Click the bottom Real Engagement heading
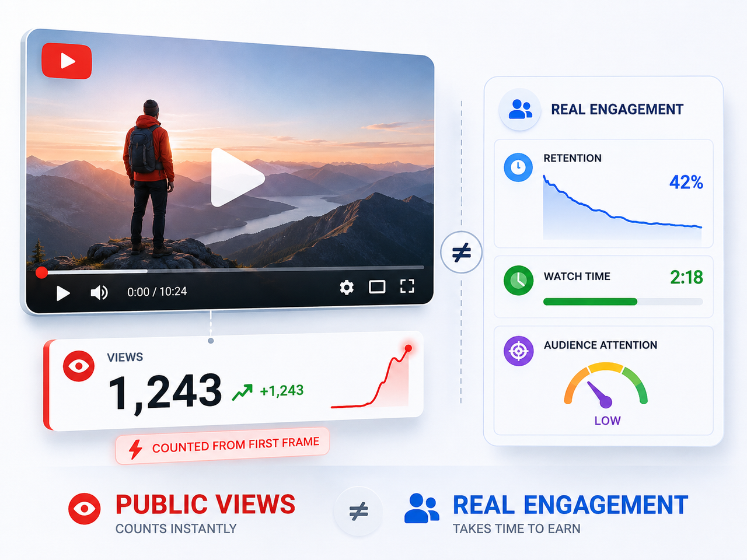Image resolution: width=747 pixels, height=560 pixels. pyautogui.click(x=570, y=505)
